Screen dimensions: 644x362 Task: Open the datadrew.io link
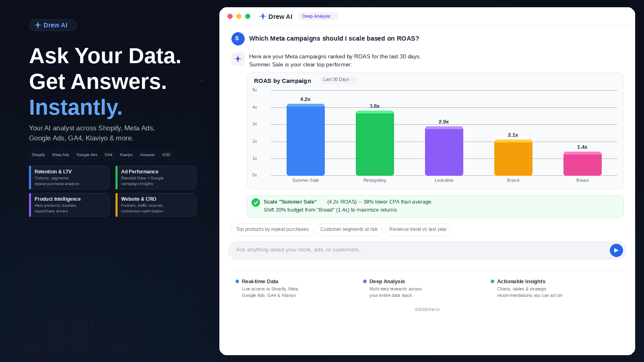(427, 309)
